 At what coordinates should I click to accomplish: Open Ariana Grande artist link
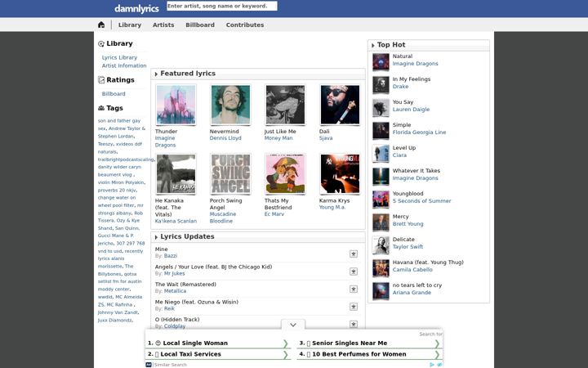click(412, 293)
